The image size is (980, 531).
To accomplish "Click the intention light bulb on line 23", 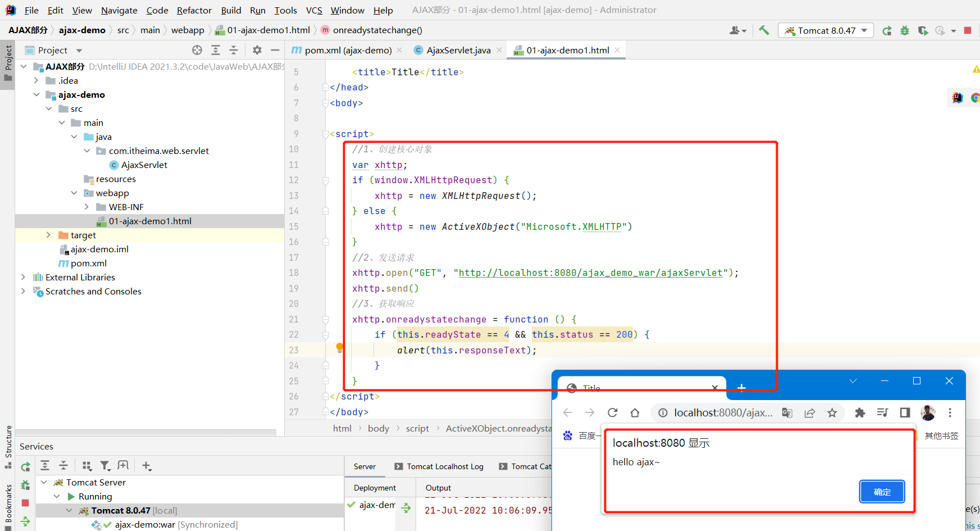I will coord(339,347).
